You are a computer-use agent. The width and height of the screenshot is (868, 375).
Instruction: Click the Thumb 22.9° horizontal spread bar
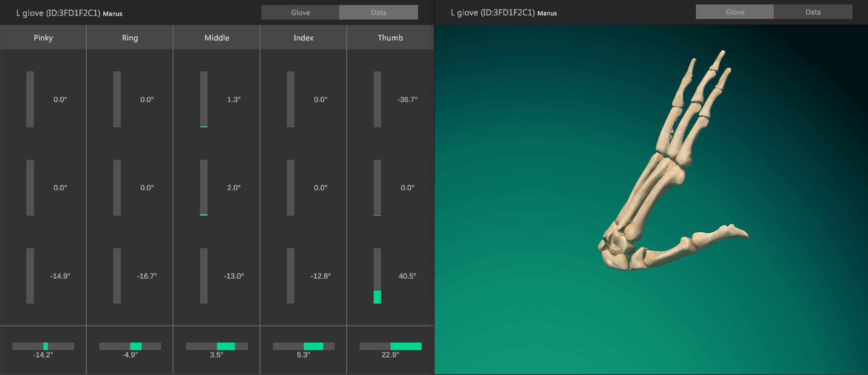click(390, 346)
